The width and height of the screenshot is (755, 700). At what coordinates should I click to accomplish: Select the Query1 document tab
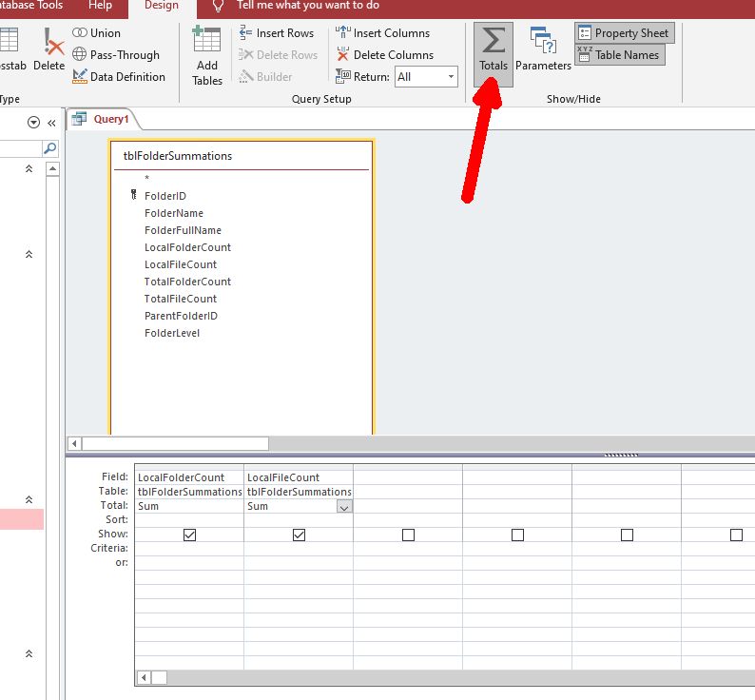tap(103, 119)
